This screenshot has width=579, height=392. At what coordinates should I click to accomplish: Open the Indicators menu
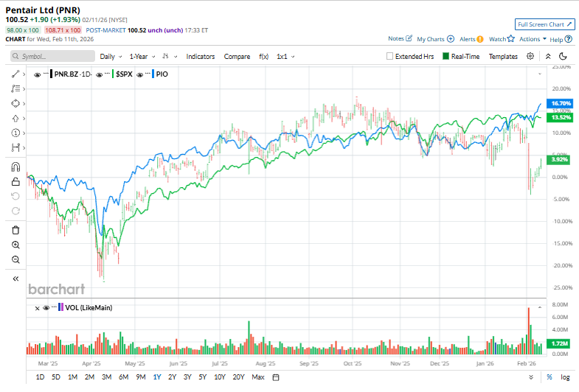click(x=201, y=57)
